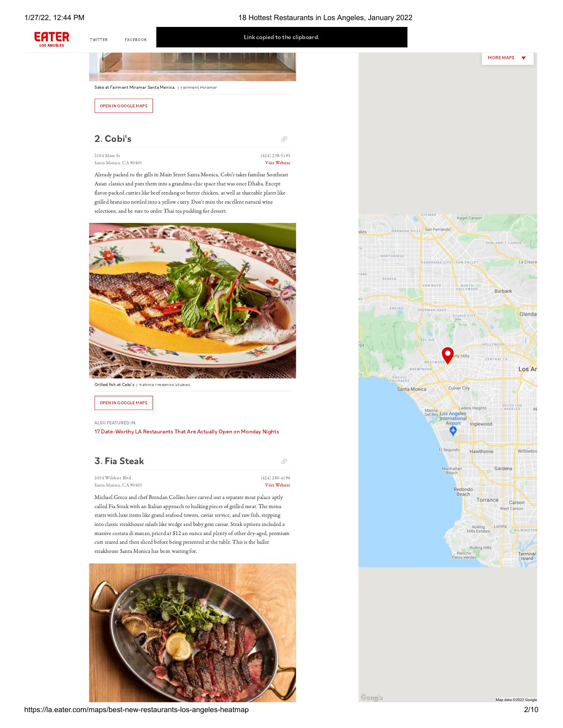563x728 pixels.
Task: Open the Facebook menu item
Action: [x=135, y=40]
